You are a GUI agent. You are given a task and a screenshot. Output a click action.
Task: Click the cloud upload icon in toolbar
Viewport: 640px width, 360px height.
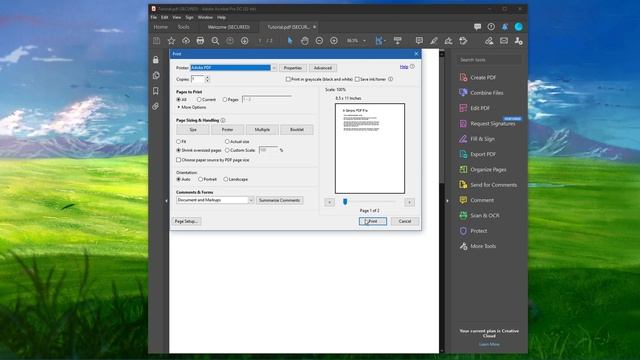pyautogui.click(x=186, y=41)
